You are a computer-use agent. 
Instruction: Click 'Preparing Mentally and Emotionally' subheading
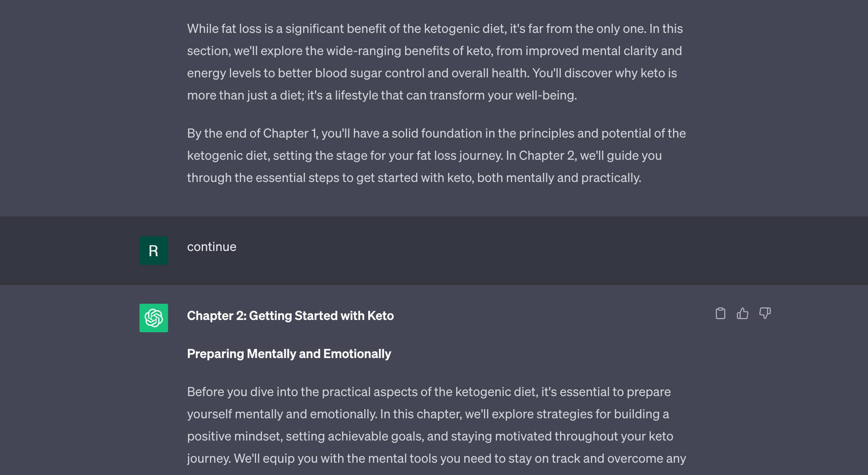coord(289,354)
